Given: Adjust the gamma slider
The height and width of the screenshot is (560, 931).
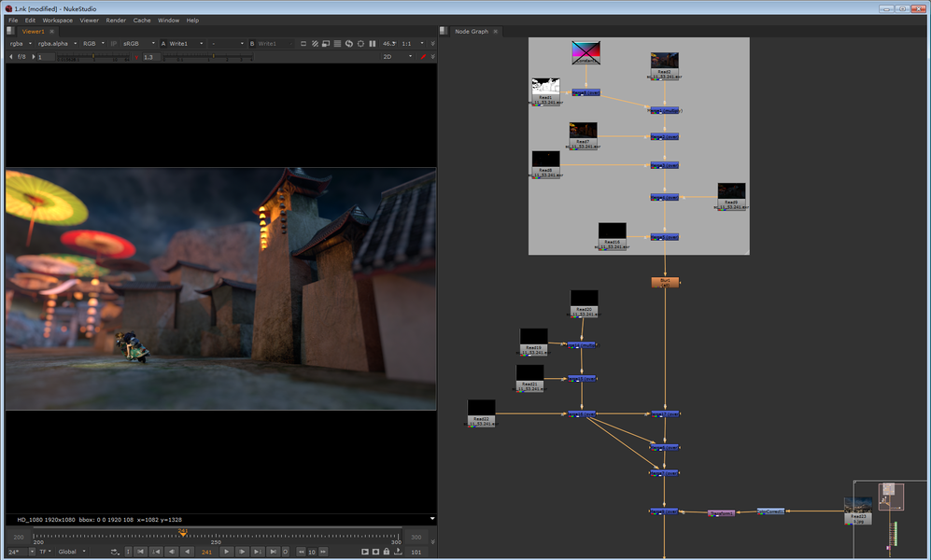Looking at the screenshot, I should coord(207,57).
